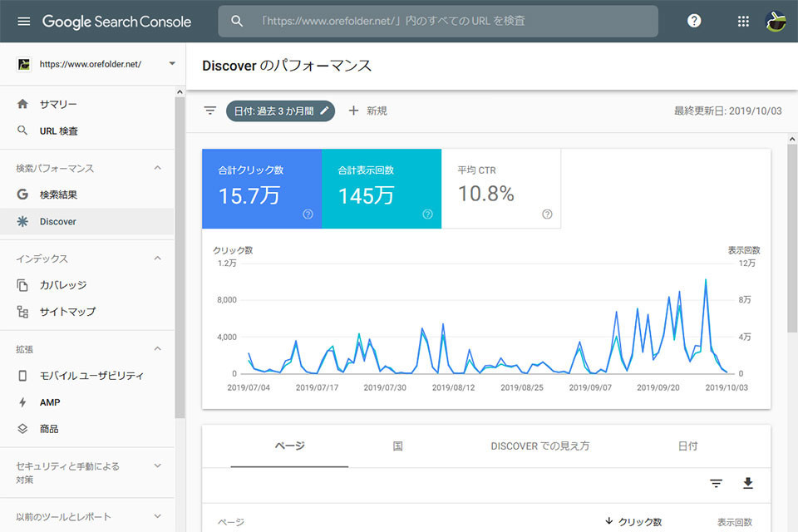Screen dimensions: 798x532
Task: Collapse the インデックス section
Action: click(158, 259)
